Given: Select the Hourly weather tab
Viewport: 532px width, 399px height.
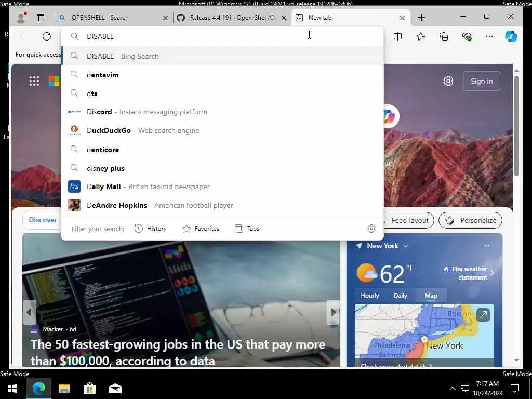Looking at the screenshot, I should tap(370, 296).
